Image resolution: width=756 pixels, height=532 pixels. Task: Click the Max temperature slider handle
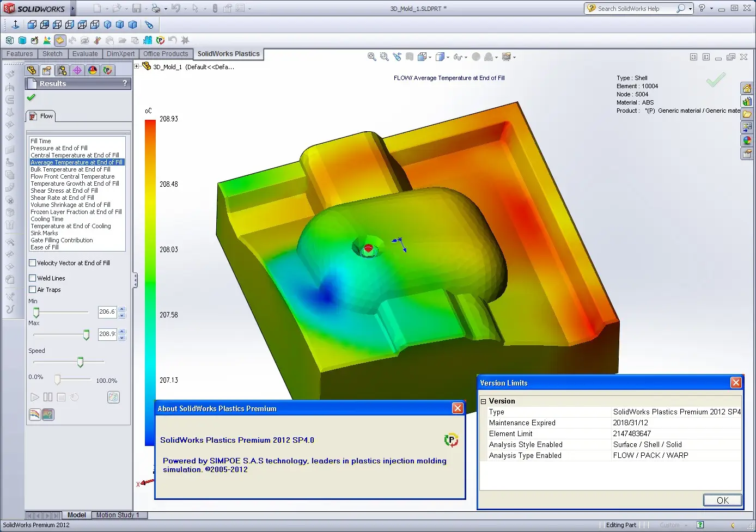click(x=86, y=335)
